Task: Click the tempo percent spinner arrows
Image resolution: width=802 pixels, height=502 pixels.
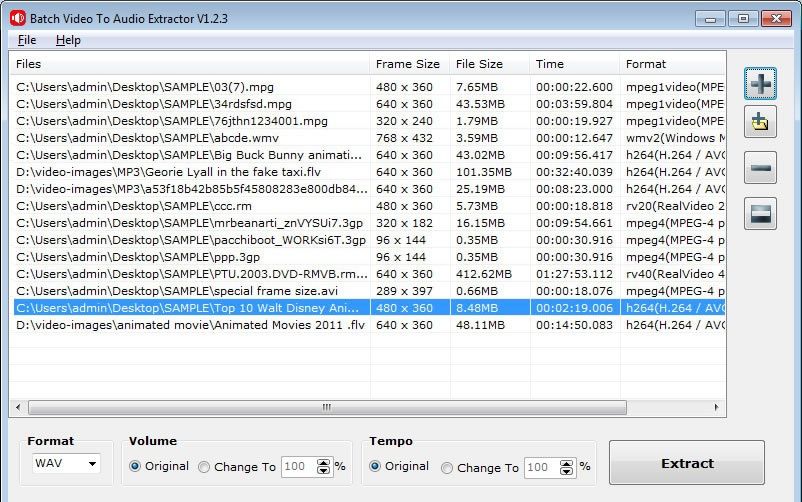Action: coord(566,468)
